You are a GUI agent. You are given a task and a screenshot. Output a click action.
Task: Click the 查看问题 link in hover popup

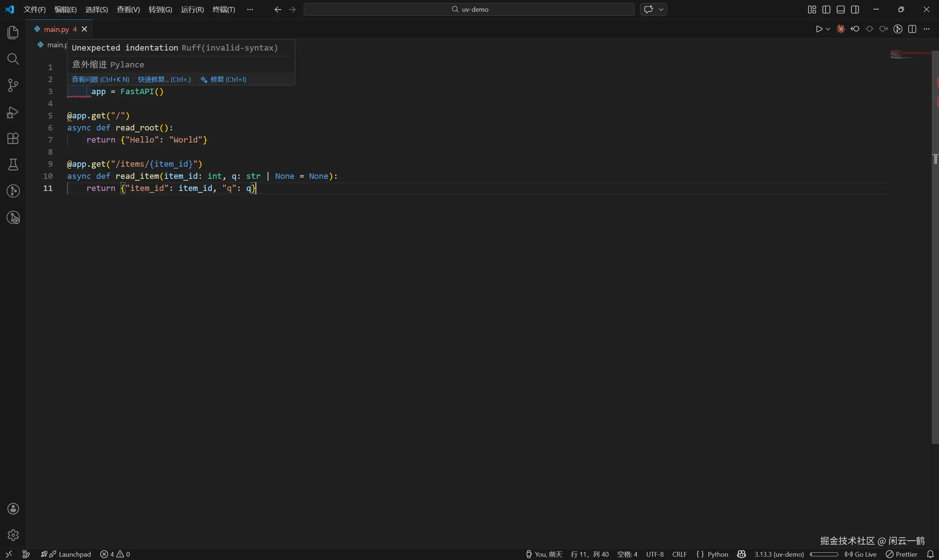point(101,79)
